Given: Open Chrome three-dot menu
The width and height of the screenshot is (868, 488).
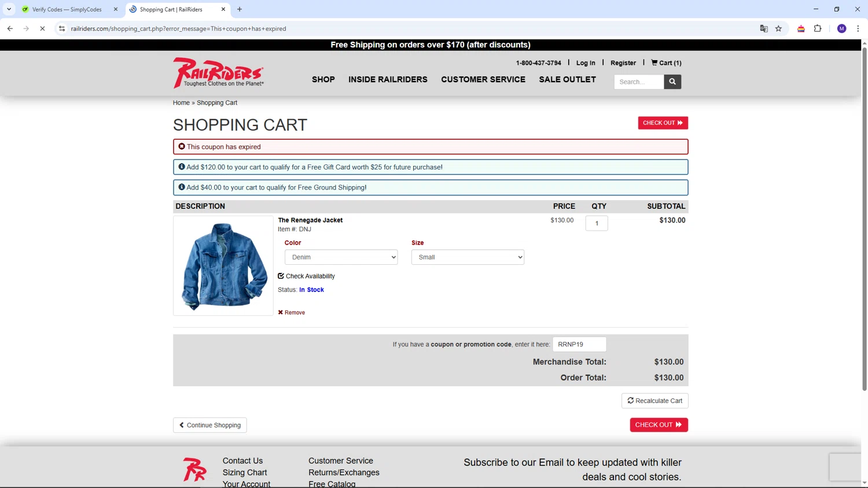Looking at the screenshot, I should (858, 28).
